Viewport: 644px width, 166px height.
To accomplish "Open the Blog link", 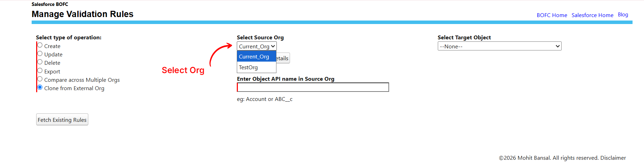I will [x=623, y=15].
